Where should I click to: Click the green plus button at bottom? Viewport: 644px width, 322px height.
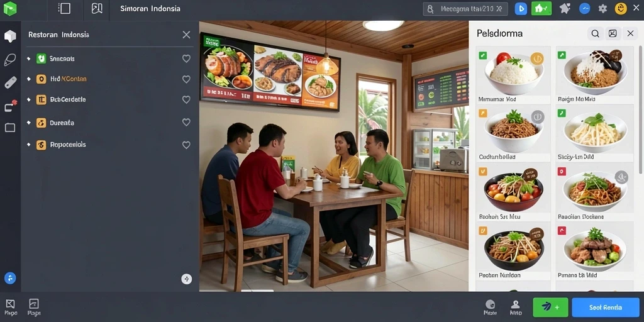pos(550,307)
